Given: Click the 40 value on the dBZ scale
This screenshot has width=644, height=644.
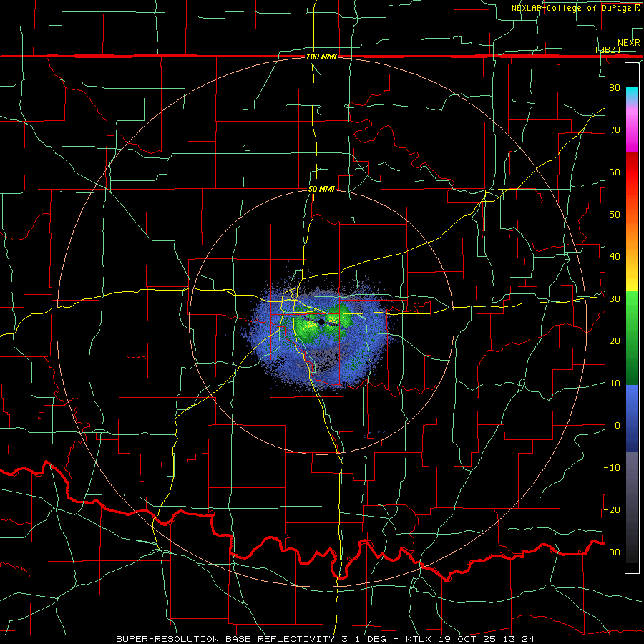Looking at the screenshot, I should [x=615, y=257].
